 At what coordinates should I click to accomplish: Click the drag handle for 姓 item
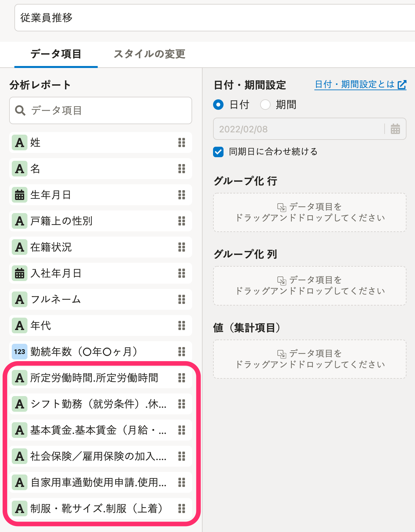[182, 142]
